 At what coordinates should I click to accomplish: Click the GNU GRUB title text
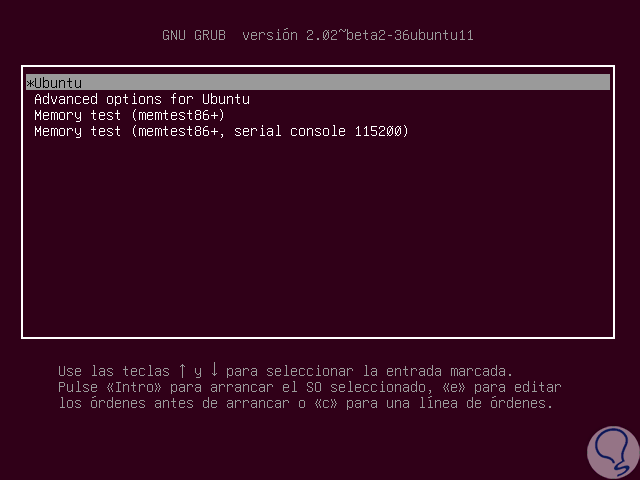(194, 36)
